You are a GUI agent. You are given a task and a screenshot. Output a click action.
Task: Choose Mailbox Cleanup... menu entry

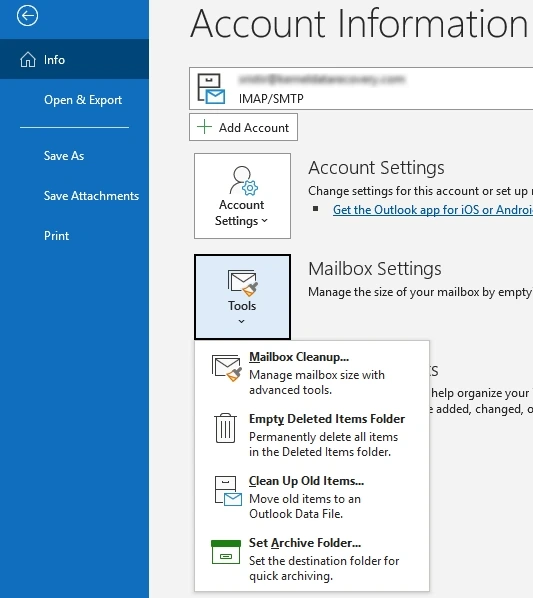[x=312, y=373]
